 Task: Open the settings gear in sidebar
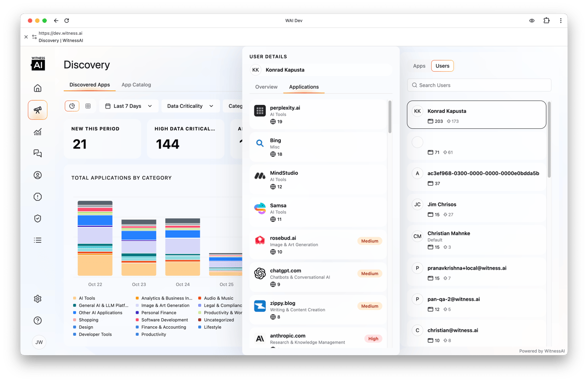(37, 299)
